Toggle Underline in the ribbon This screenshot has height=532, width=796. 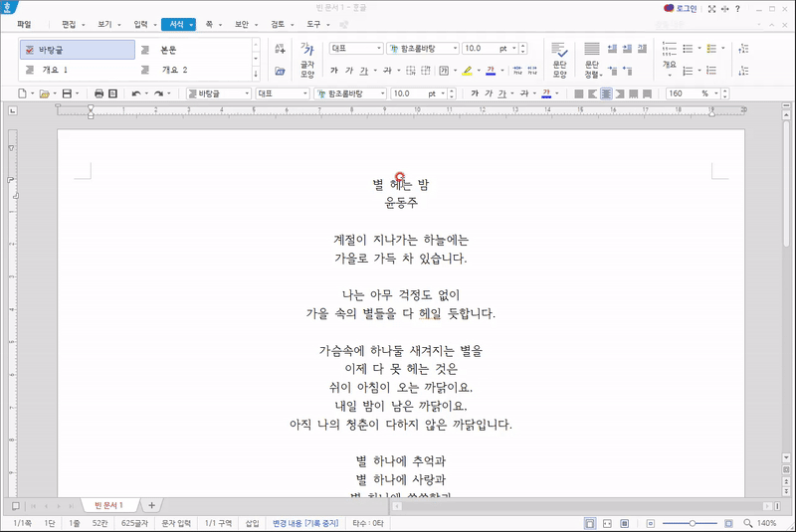[x=363, y=71]
